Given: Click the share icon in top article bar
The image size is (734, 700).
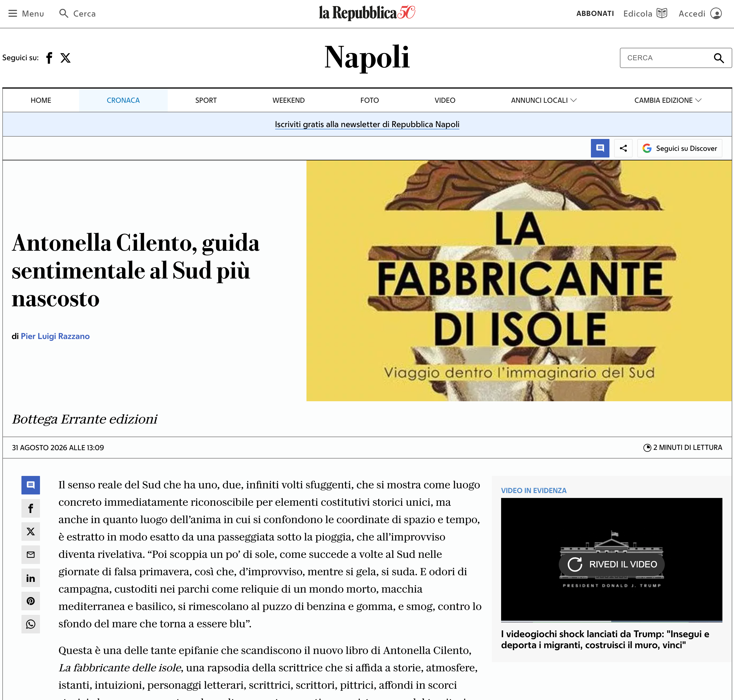Looking at the screenshot, I should coord(623,148).
